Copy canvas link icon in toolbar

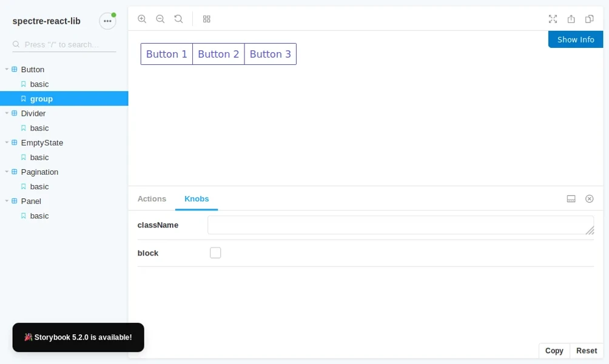click(x=589, y=19)
